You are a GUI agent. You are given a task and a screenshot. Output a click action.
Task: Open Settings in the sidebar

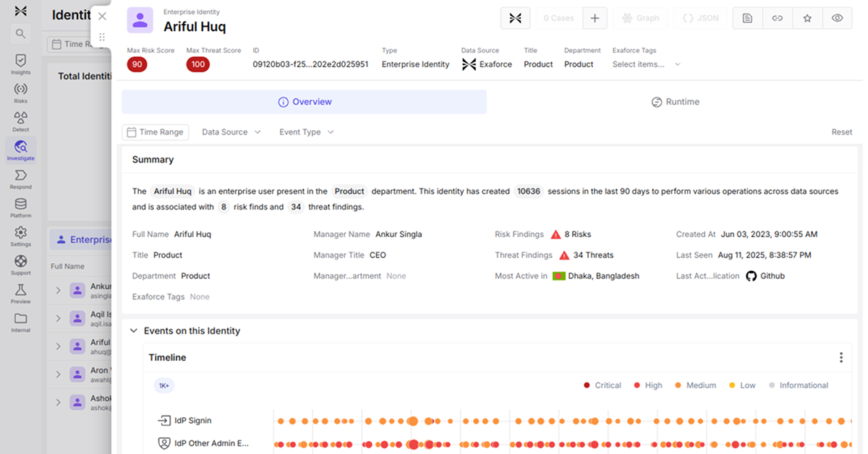pos(20,236)
